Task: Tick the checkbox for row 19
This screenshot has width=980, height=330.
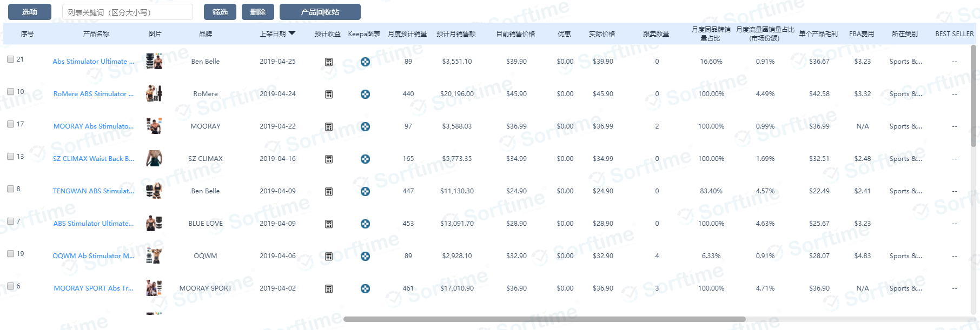Action: 10,254
